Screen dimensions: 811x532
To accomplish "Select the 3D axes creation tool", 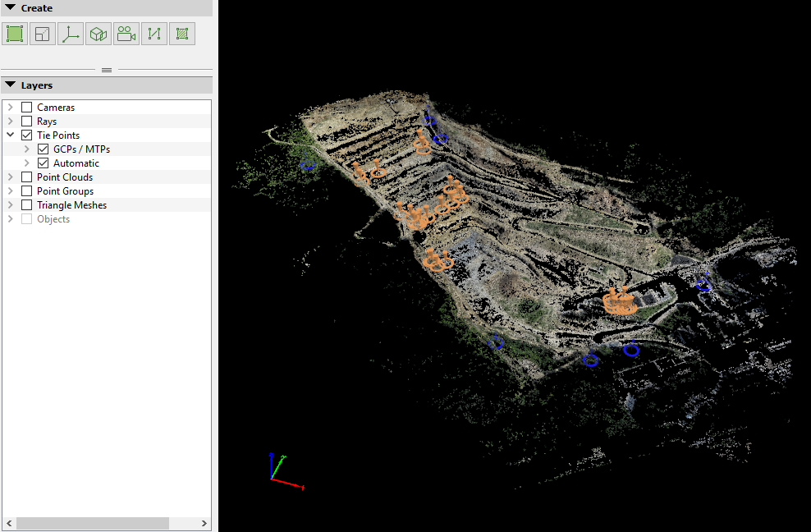I will click(70, 33).
